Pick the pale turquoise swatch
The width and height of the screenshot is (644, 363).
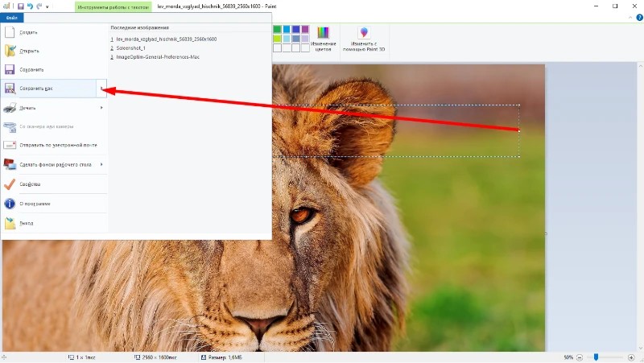tap(287, 39)
